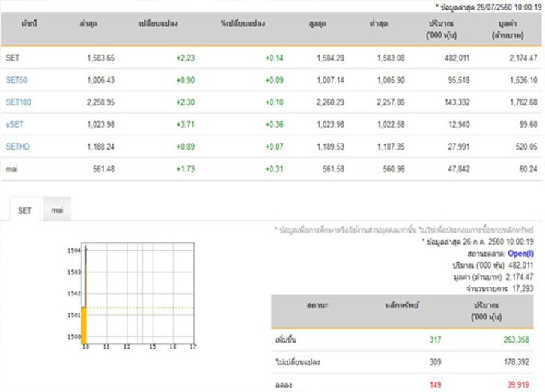Image resolution: width=545 pixels, height=392 pixels.
Task: Click the Open(I) market status link
Action: point(521,254)
